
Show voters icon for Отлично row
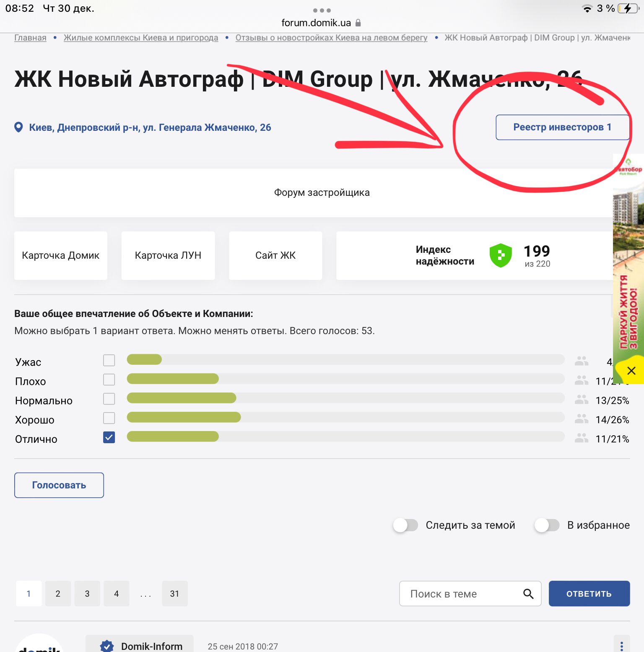click(x=582, y=438)
